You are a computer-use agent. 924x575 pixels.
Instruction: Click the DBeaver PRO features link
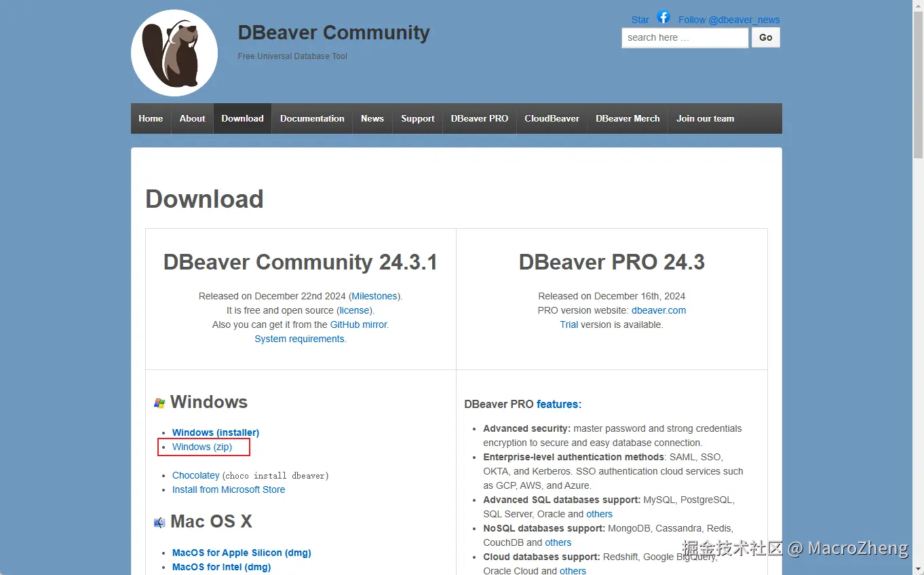coord(559,404)
